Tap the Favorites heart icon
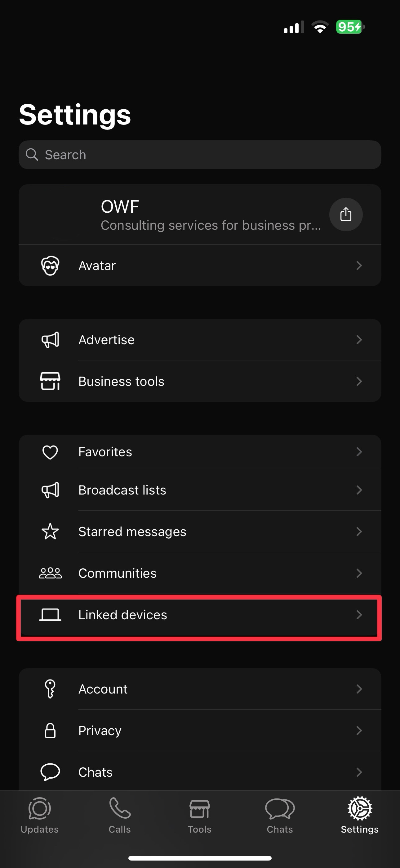 coord(50,452)
